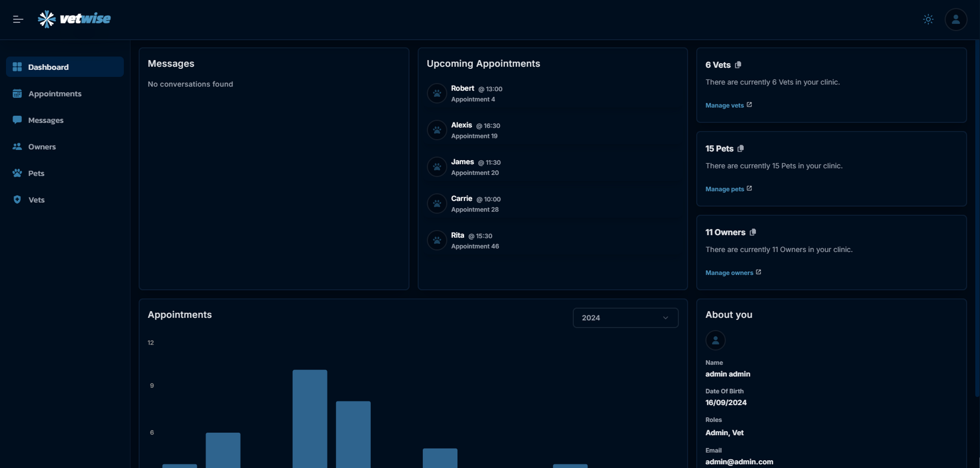Click the Vets sidebar icon
This screenshot has height=468, width=980.
click(16, 200)
